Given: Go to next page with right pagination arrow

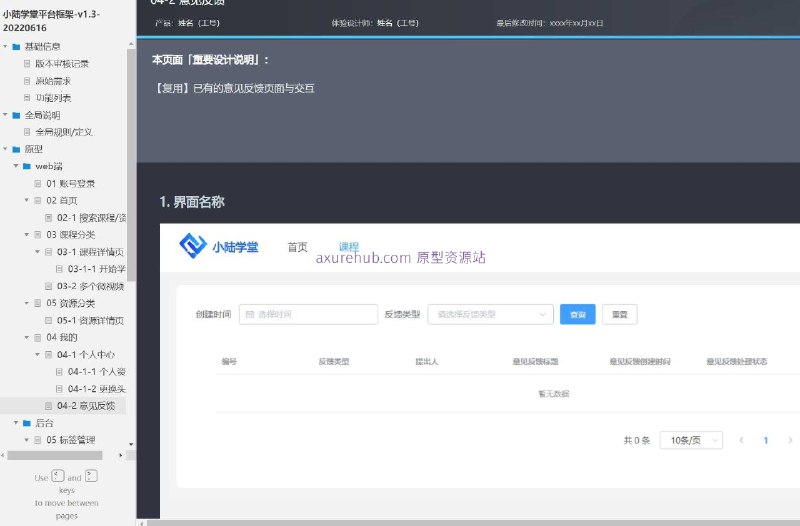Looking at the screenshot, I should tap(790, 440).
